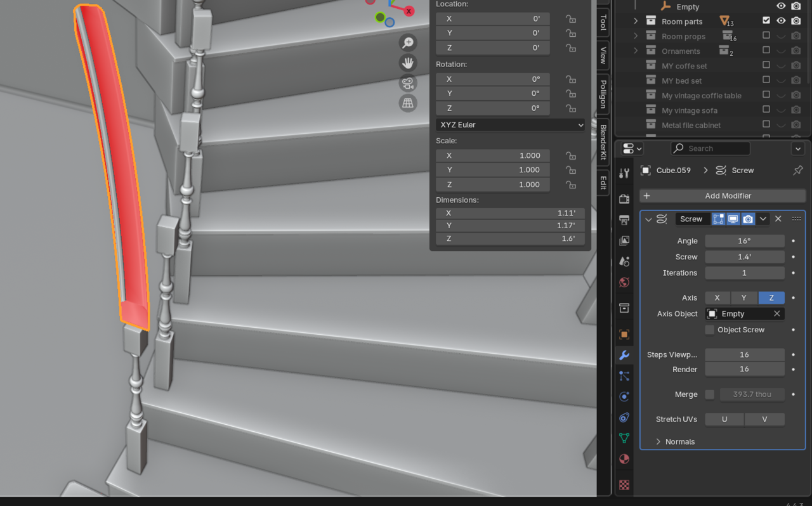Remove the Screw modifier with X button
Image resolution: width=812 pixels, height=506 pixels.
click(778, 219)
